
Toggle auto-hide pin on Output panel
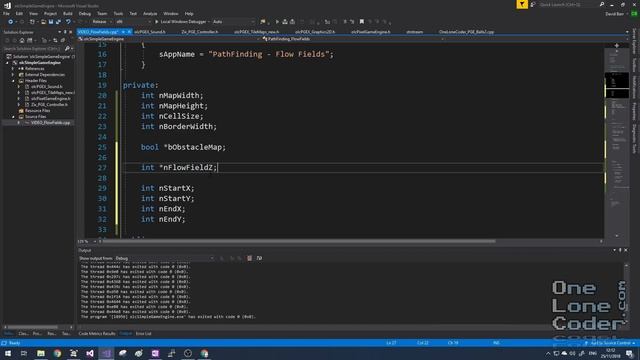click(x=620, y=250)
